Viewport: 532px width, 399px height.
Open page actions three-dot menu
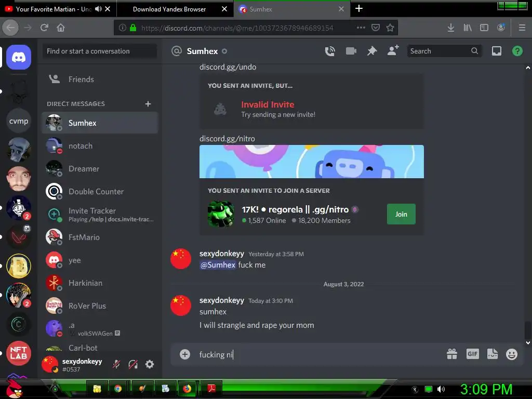(x=361, y=28)
